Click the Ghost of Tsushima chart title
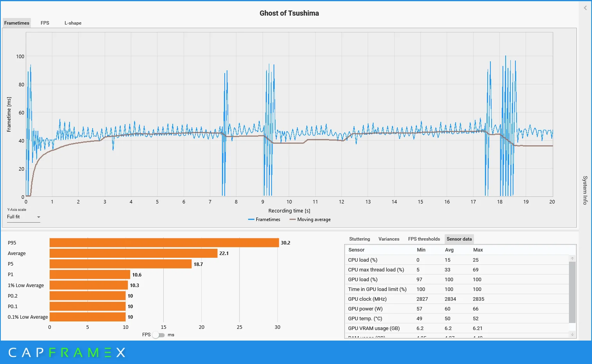592x364 pixels. pos(289,13)
